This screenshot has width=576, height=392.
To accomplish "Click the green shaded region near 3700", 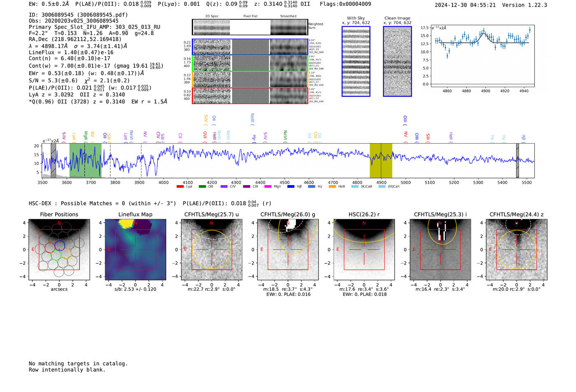I will [85, 160].
